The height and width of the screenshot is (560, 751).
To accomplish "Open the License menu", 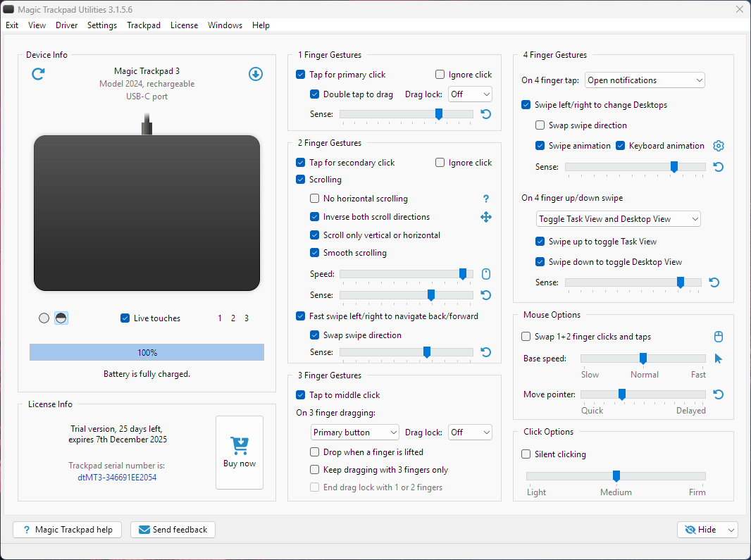I will coord(184,25).
